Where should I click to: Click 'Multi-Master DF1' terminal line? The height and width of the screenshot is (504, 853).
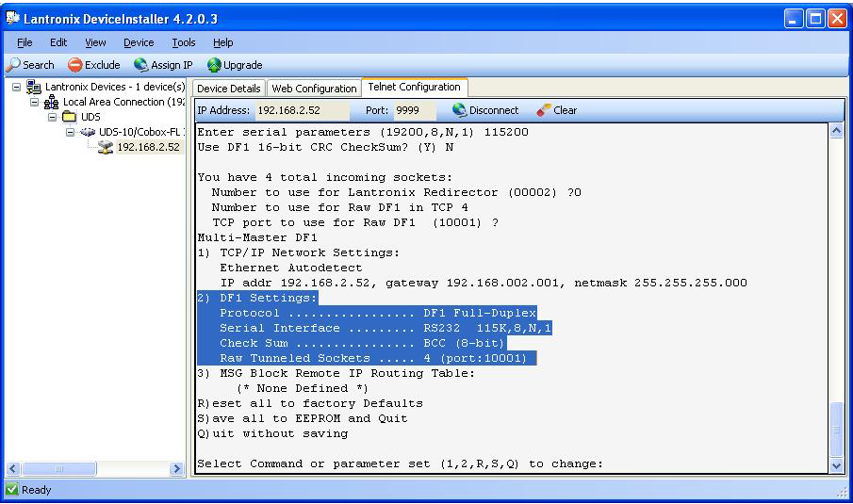pos(257,237)
